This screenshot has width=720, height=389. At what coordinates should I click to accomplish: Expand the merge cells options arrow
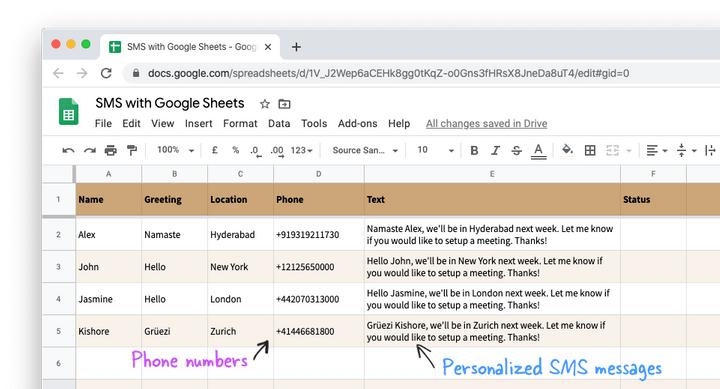click(x=629, y=151)
